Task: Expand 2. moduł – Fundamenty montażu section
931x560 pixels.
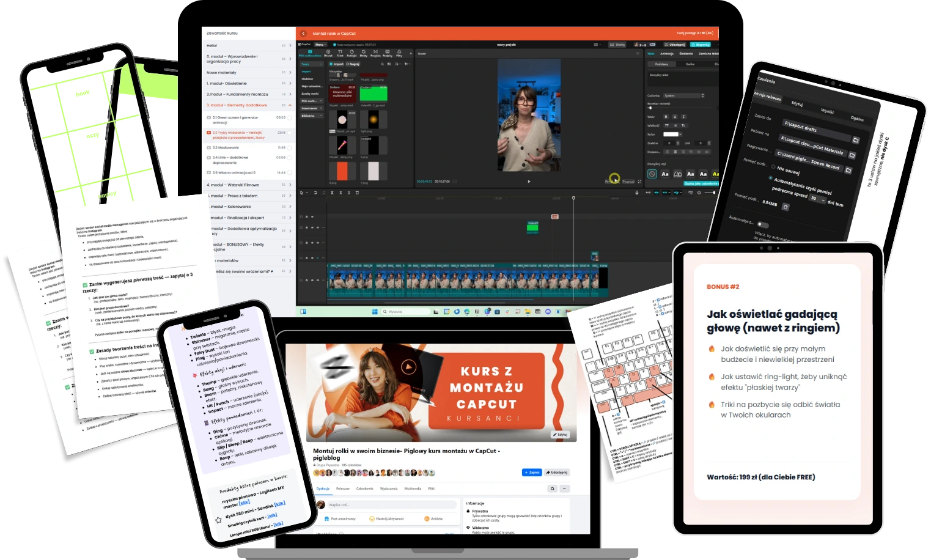Action: [290, 94]
